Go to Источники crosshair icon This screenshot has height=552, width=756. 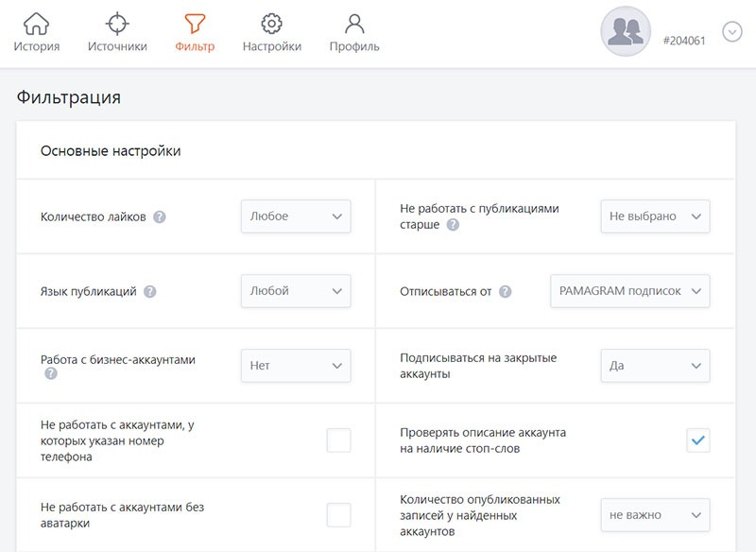(x=117, y=24)
